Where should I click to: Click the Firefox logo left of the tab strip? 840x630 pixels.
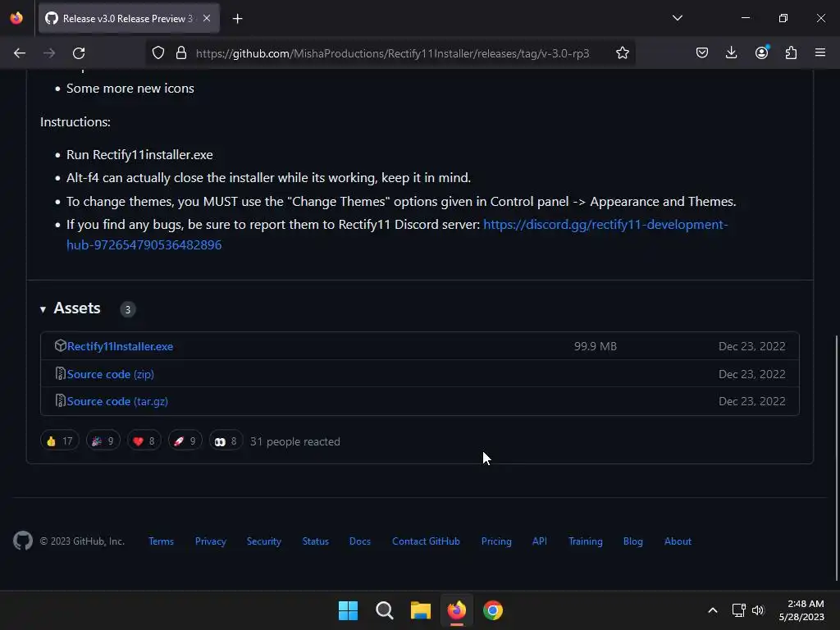tap(16, 18)
